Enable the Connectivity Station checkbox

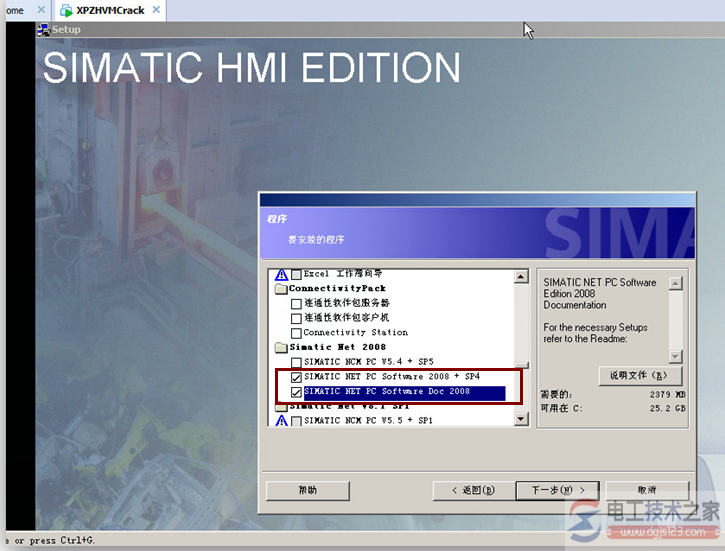pos(296,333)
